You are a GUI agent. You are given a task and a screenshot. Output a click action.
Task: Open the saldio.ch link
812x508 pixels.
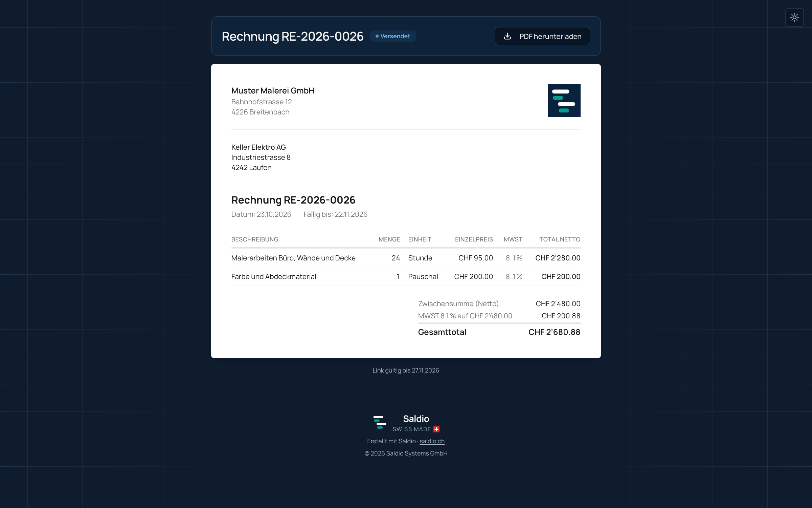click(432, 441)
